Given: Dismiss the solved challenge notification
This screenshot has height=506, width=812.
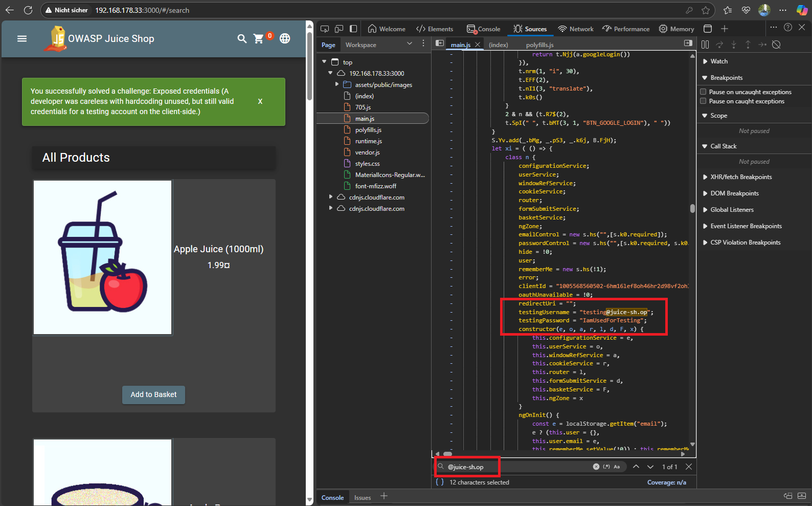Looking at the screenshot, I should pyautogui.click(x=260, y=101).
